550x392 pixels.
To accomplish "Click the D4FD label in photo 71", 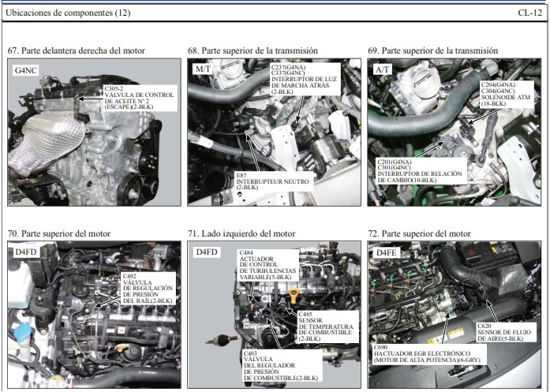I will tap(207, 252).
